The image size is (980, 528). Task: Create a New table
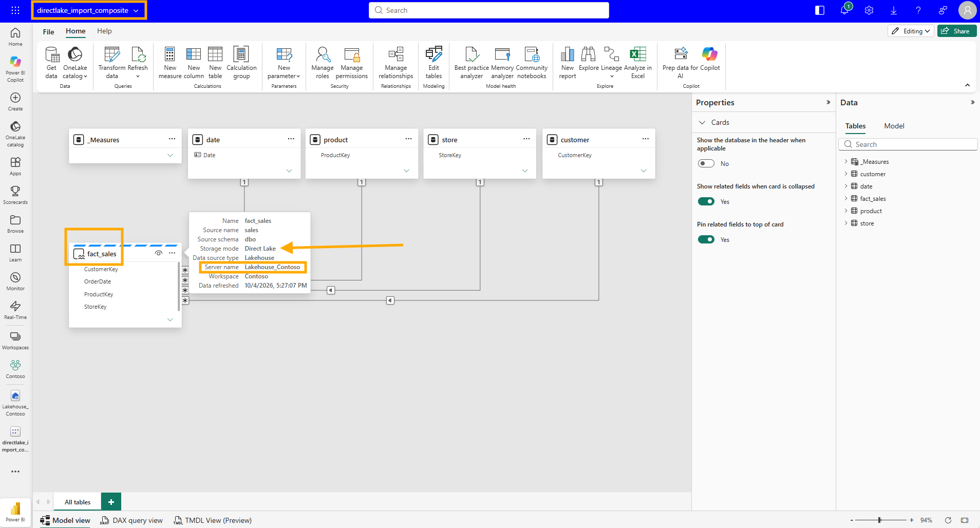coord(215,63)
